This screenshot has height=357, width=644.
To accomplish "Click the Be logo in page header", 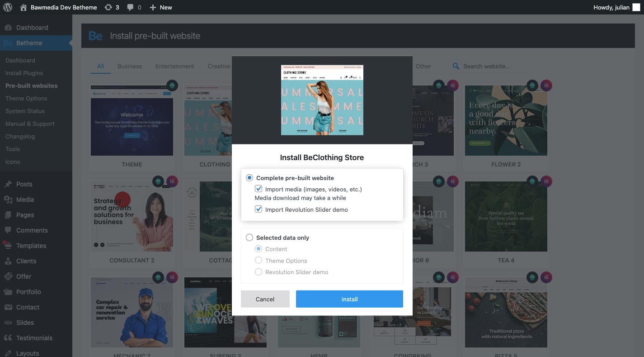I will click(95, 36).
